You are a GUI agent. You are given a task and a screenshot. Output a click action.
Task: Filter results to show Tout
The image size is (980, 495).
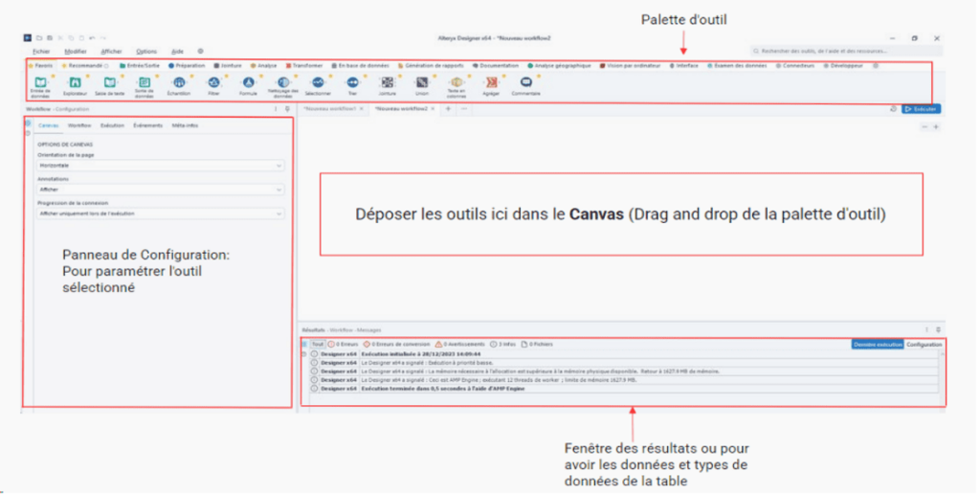318,345
